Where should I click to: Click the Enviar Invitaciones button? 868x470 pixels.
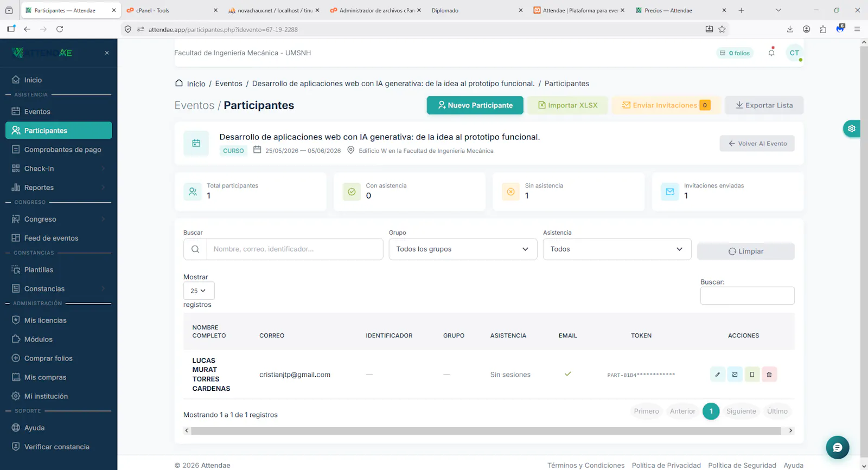coord(666,105)
